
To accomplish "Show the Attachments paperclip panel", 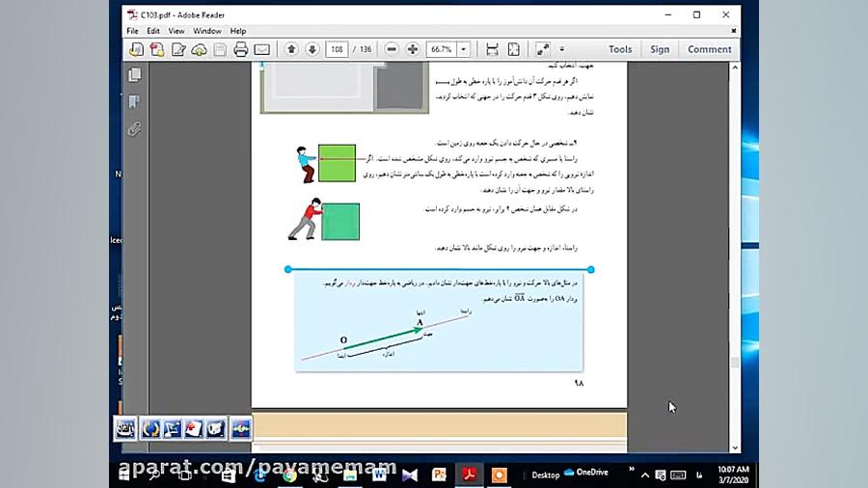I will (x=134, y=129).
